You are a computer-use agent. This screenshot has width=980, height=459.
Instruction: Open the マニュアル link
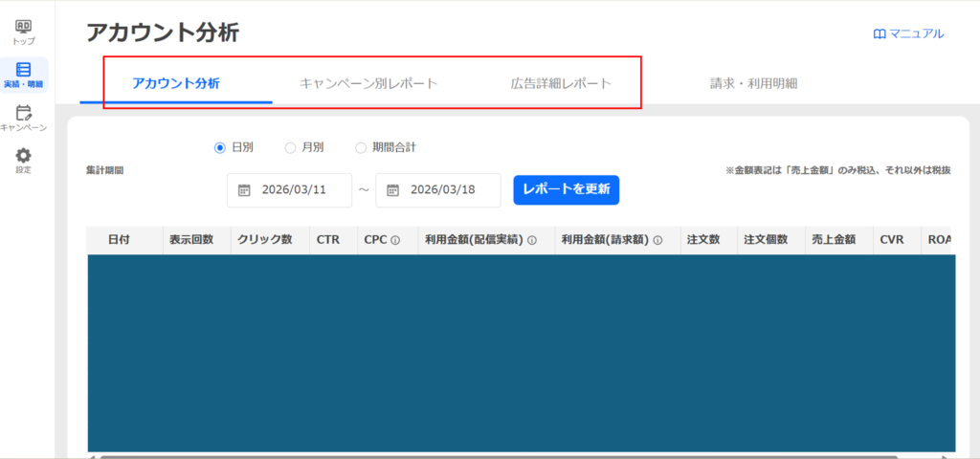pyautogui.click(x=908, y=33)
